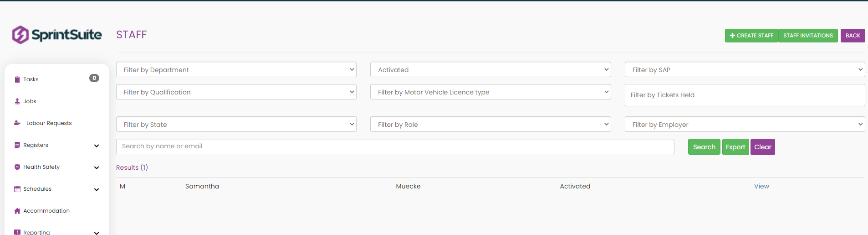Click the Health Safety shield icon
The width and height of the screenshot is (868, 235).
17,167
